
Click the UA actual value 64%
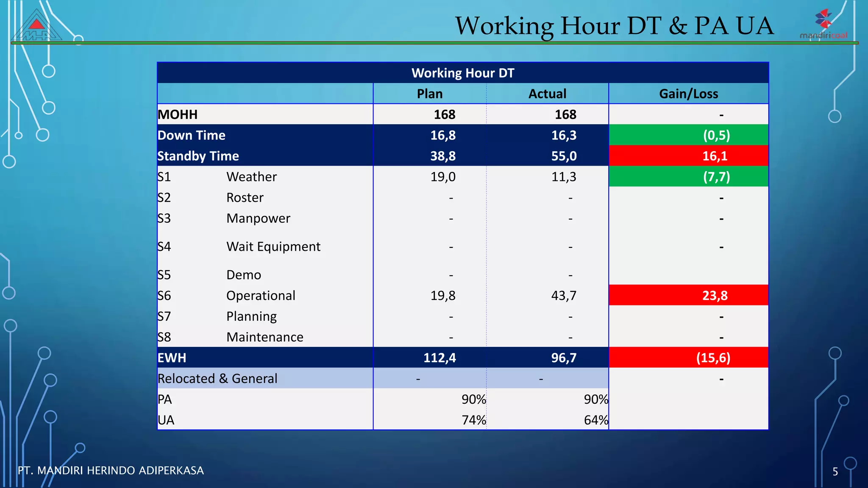click(x=595, y=420)
